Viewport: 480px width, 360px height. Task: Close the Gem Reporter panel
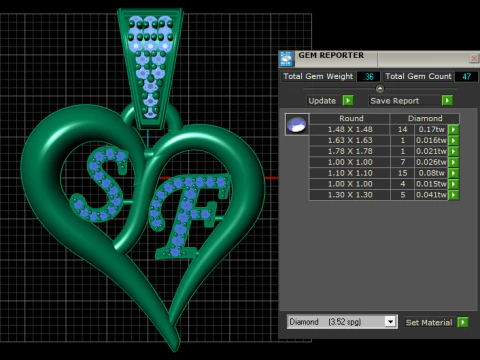(x=474, y=58)
